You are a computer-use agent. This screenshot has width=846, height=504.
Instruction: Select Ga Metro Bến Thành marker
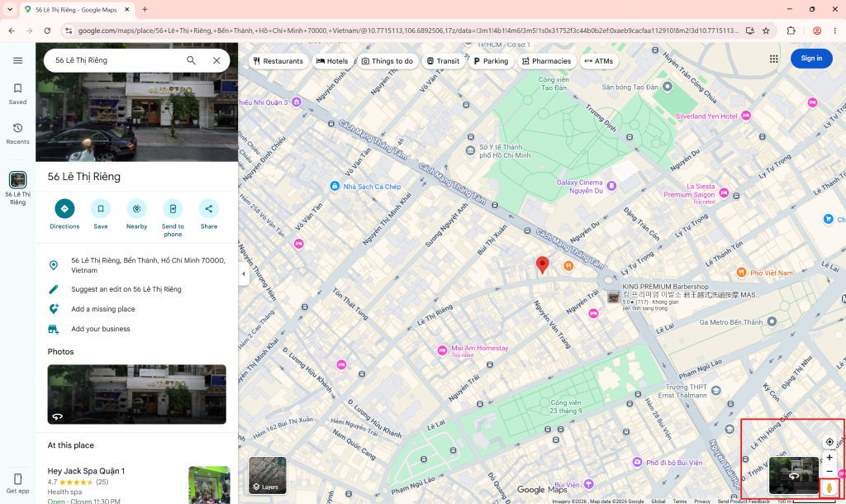(772, 321)
